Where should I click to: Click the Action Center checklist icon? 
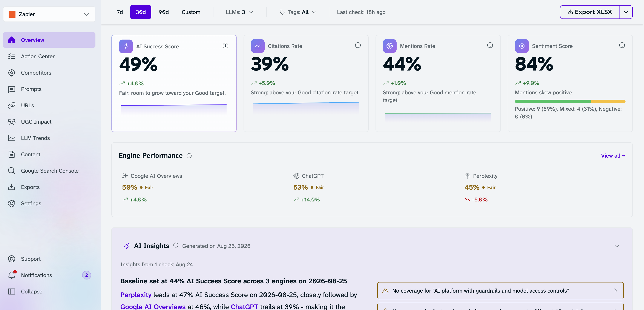pyautogui.click(x=12, y=56)
